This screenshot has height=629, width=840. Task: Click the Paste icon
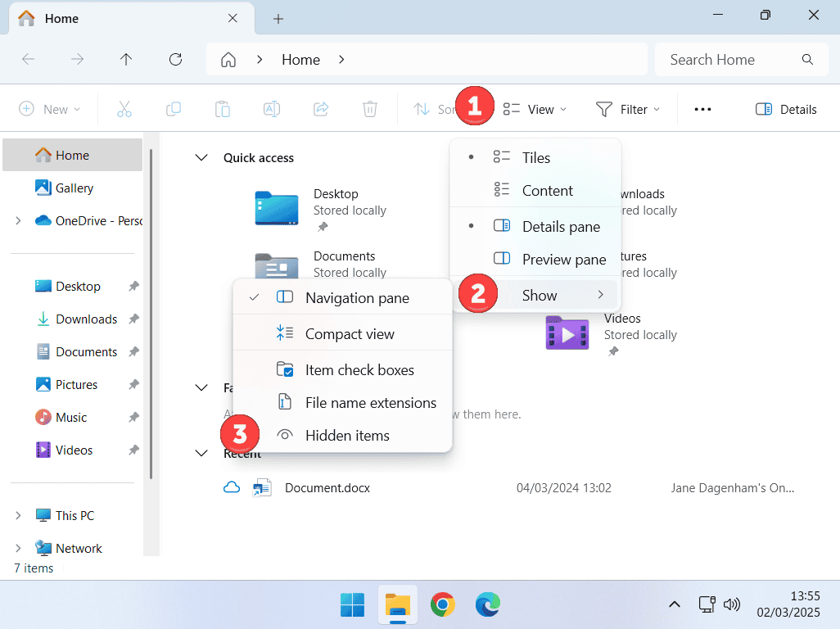(x=222, y=108)
